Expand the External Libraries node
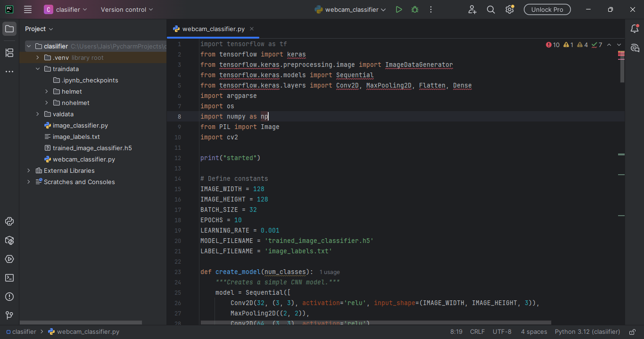Screen dimensions: 644x339 point(29,170)
